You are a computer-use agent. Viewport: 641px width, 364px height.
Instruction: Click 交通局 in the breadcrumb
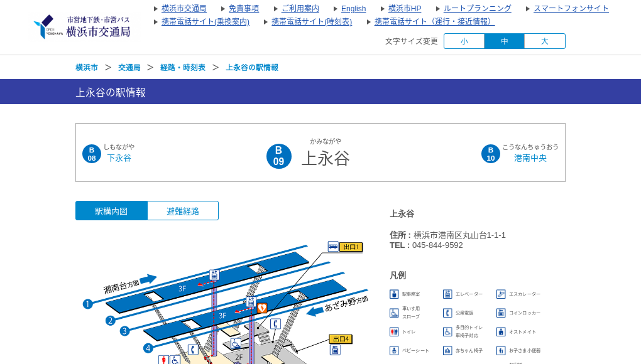click(129, 68)
